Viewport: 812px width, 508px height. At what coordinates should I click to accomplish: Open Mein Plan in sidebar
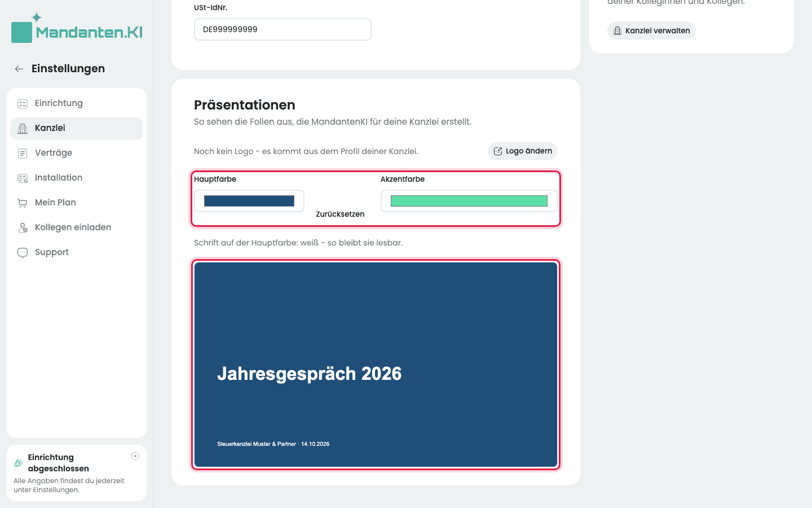tap(77, 203)
